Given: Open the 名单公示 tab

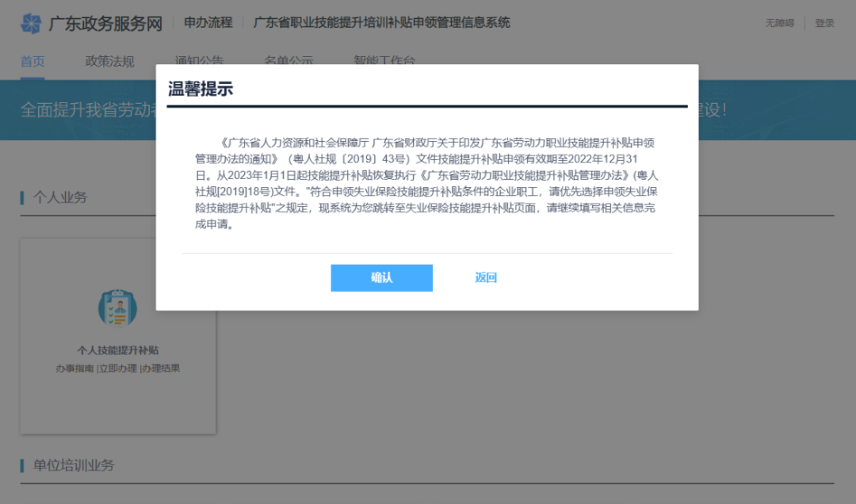Looking at the screenshot, I should (x=288, y=60).
